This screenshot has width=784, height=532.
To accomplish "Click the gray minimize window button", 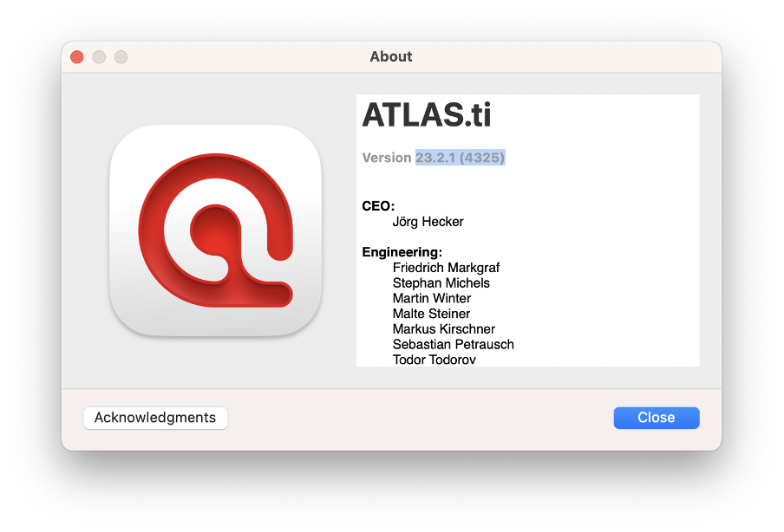I will click(99, 57).
